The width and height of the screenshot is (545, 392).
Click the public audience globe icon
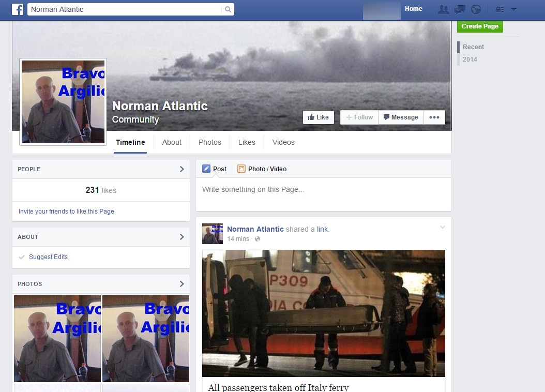click(258, 239)
